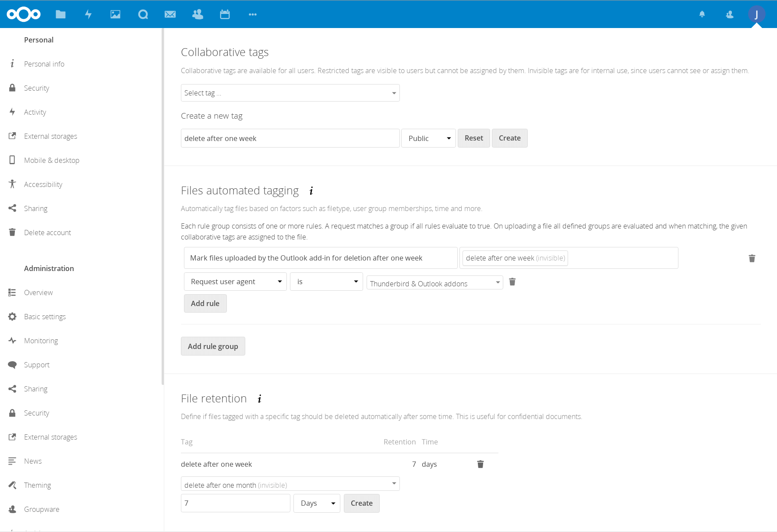Open the Mail app icon
The height and width of the screenshot is (532, 777).
tap(170, 14)
